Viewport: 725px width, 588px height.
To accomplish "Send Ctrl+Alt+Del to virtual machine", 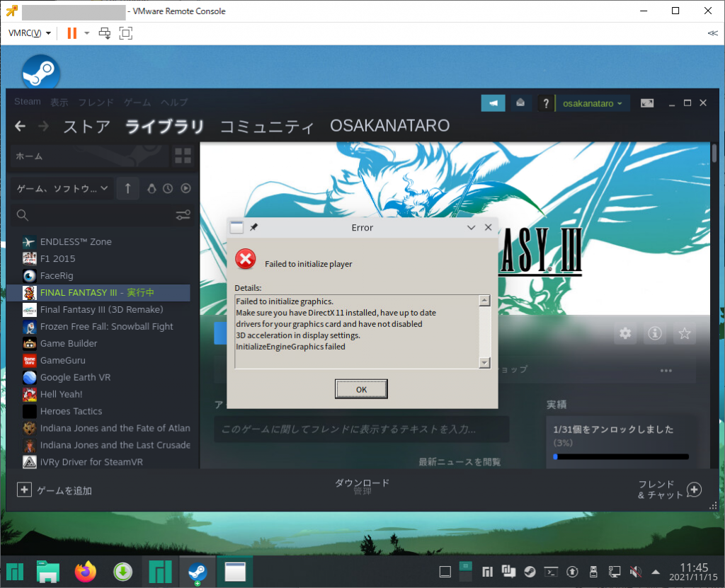I will point(105,33).
